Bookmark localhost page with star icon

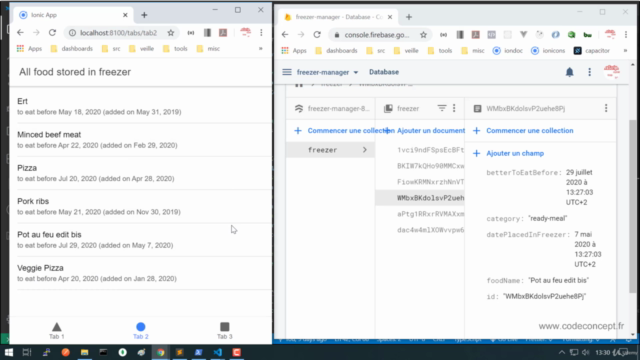pos(171,33)
